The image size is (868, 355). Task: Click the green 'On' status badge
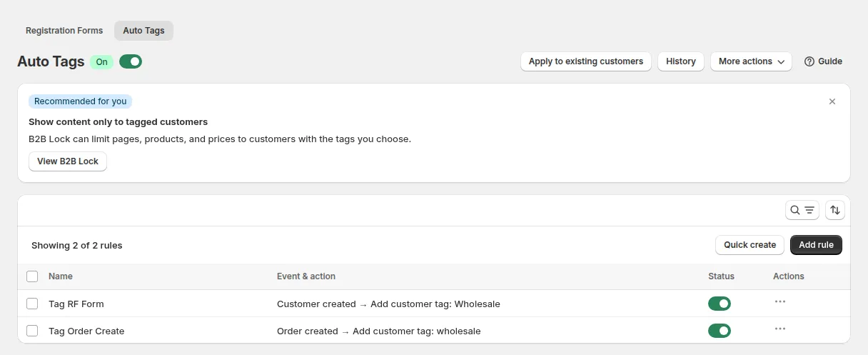click(101, 62)
